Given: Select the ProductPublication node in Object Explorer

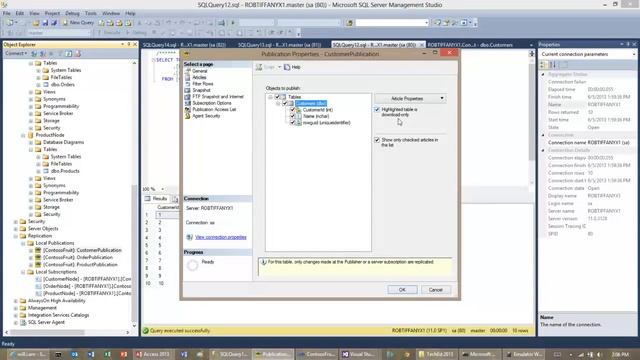Looking at the screenshot, I should click(80, 264).
